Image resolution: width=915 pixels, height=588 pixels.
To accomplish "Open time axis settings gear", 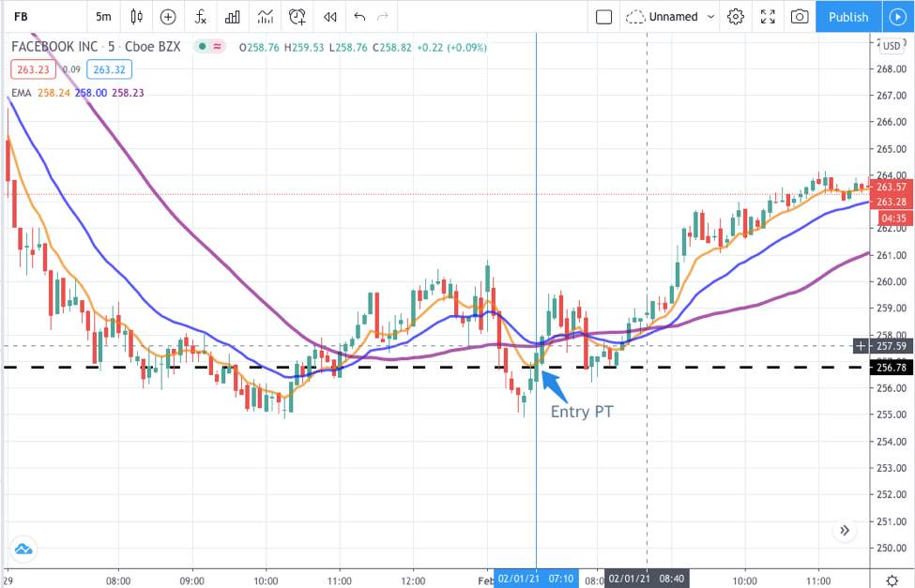I will pos(892,580).
